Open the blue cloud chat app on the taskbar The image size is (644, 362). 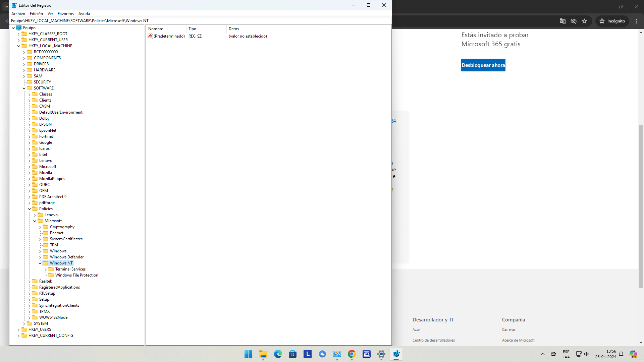(x=322, y=354)
